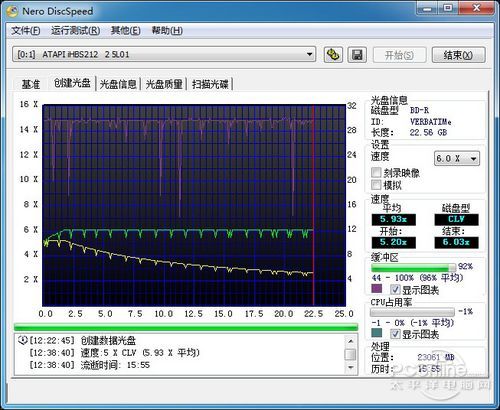This screenshot has height=410, width=500.
Task: Enable the 模拟 simulation checkbox
Action: 376,185
